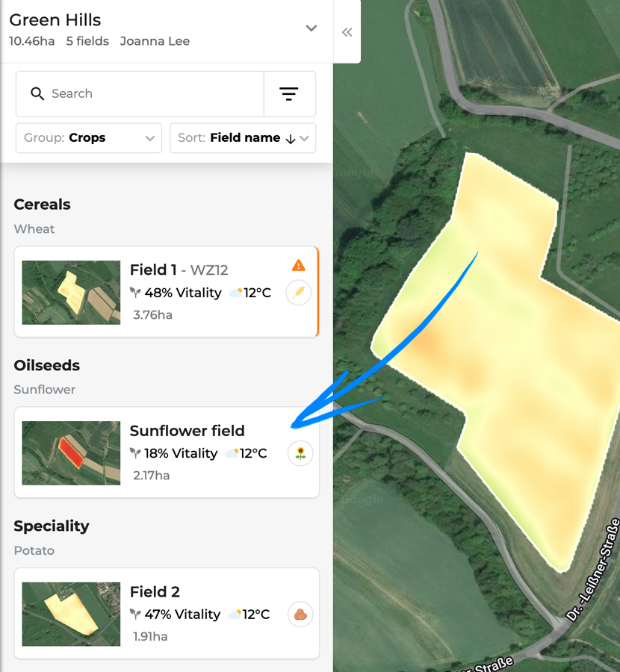The image size is (620, 672).
Task: Click the vitality sprout icon on Sunflower field
Action: point(137,453)
